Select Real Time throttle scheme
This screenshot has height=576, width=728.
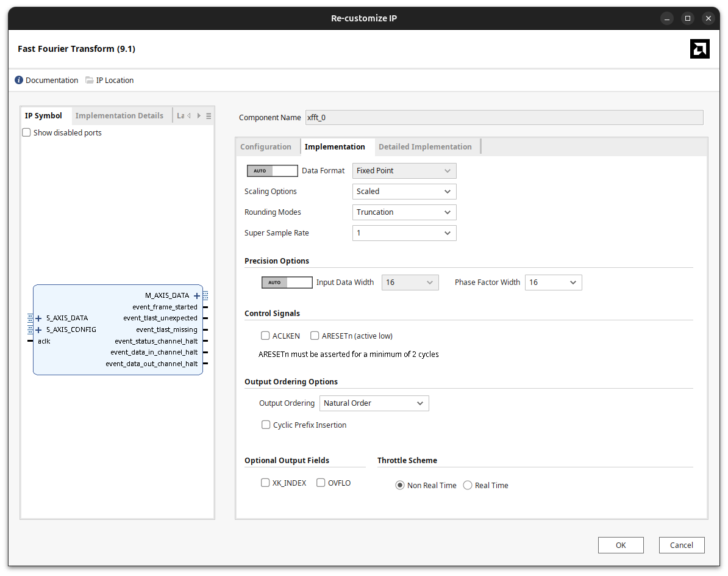coord(468,485)
